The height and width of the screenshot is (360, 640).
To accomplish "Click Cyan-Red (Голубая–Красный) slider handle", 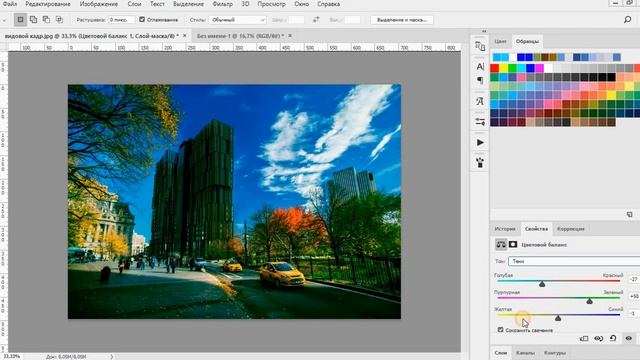I will [x=542, y=284].
